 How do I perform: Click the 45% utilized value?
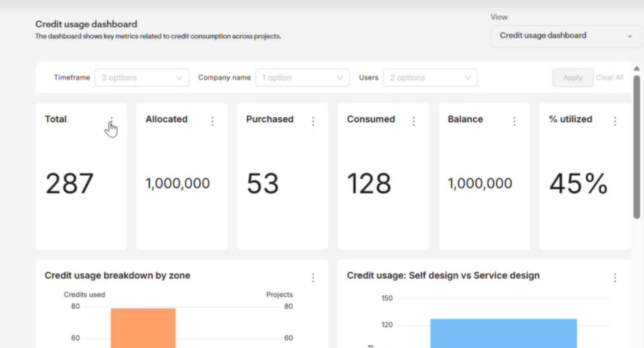pyautogui.click(x=579, y=183)
